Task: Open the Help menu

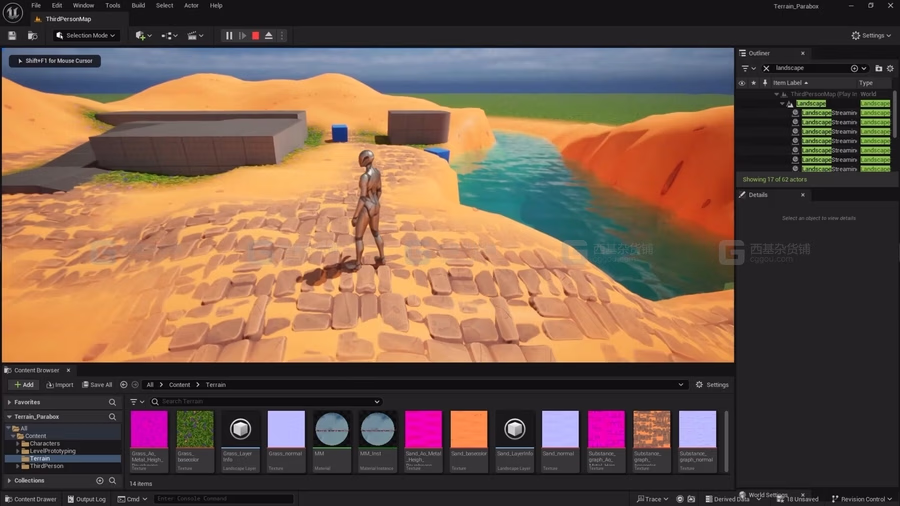Action: coord(216,6)
